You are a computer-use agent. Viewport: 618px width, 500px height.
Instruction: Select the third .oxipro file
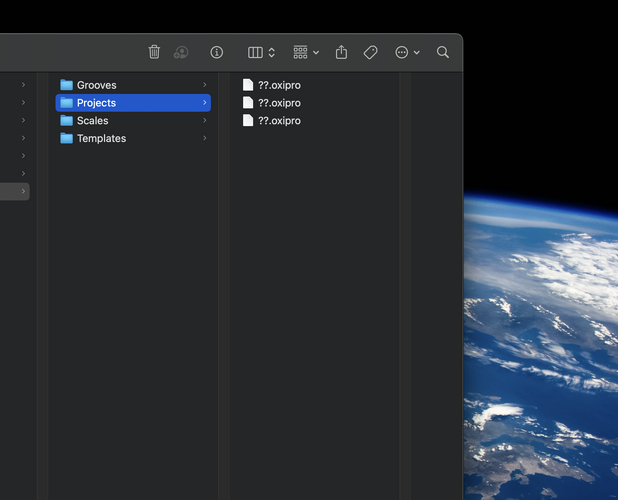(x=278, y=121)
